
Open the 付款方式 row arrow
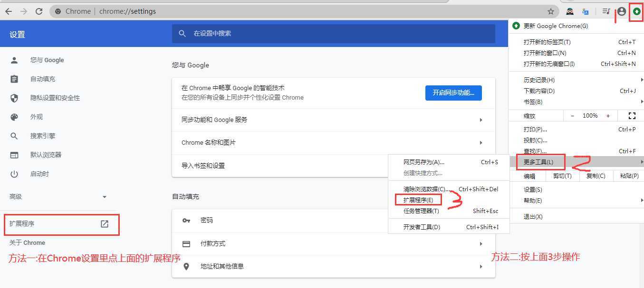tap(481, 244)
